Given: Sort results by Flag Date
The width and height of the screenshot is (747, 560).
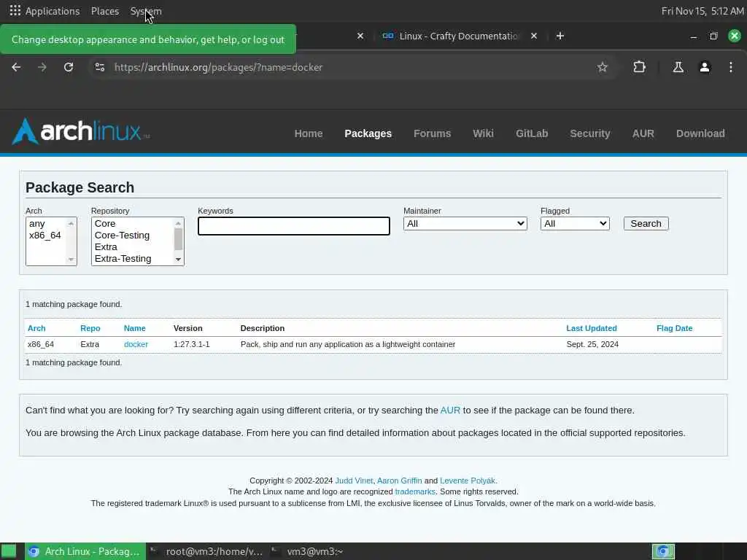Looking at the screenshot, I should (x=675, y=328).
